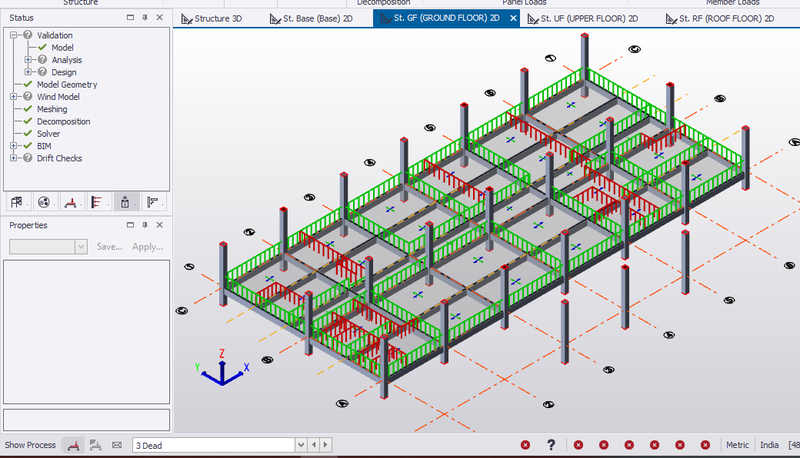Viewport: 800px width, 458px height.
Task: Click the red loading view icon beside Show Process
Action: click(73, 445)
